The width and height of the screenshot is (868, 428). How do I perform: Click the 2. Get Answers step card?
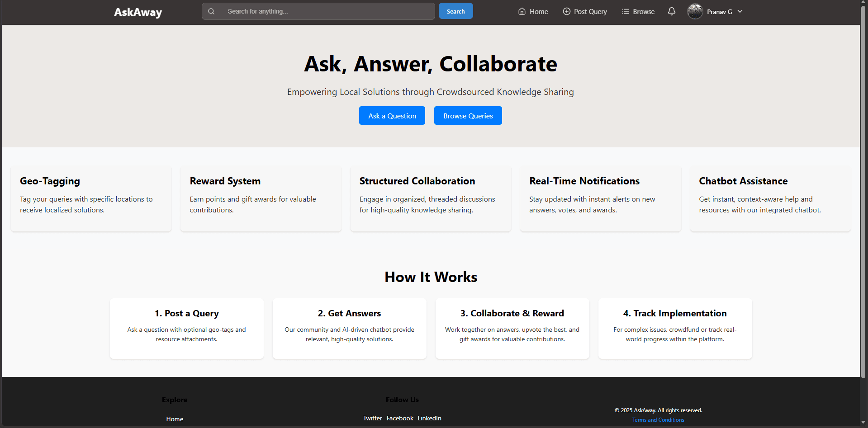click(x=350, y=329)
